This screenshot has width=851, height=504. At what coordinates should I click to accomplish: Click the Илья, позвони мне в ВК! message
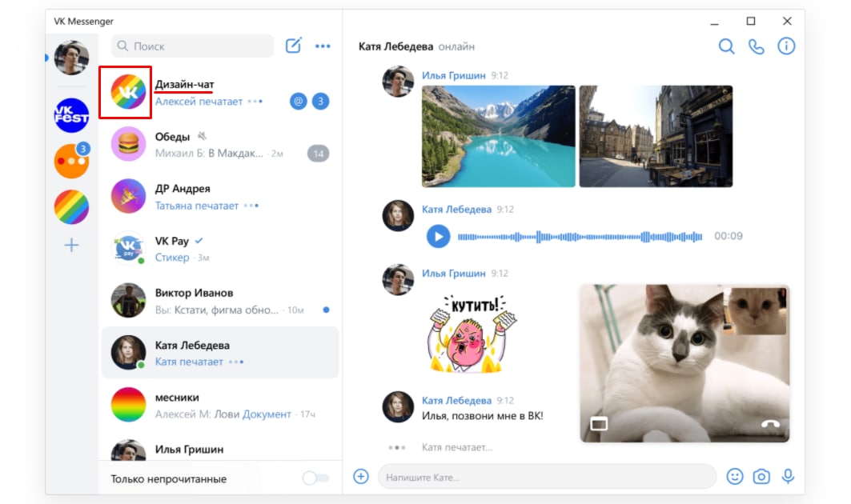[x=482, y=416]
